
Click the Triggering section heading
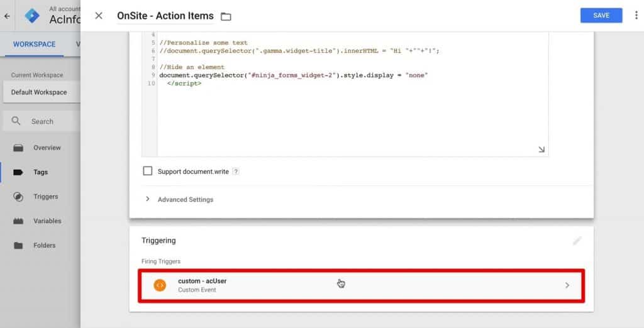click(158, 241)
